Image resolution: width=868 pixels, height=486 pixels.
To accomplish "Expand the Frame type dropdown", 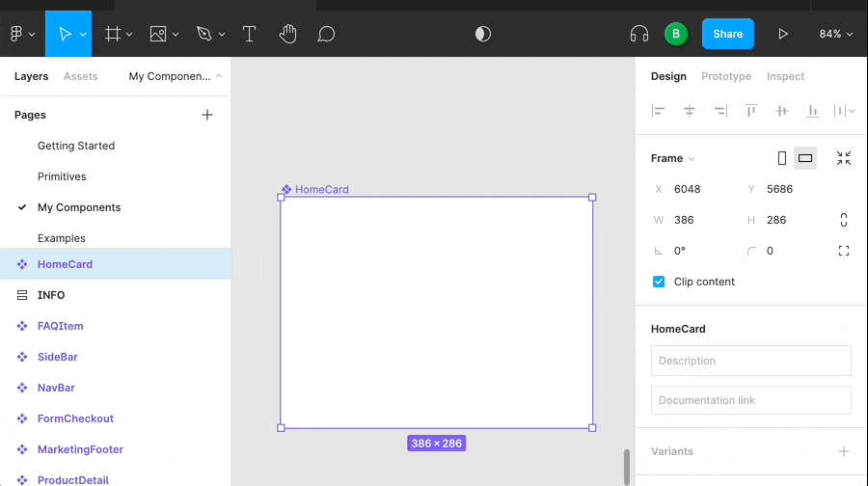I will 673,158.
